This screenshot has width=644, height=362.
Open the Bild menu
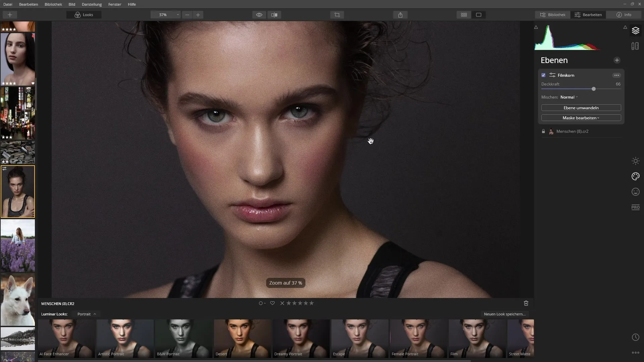pos(72,4)
